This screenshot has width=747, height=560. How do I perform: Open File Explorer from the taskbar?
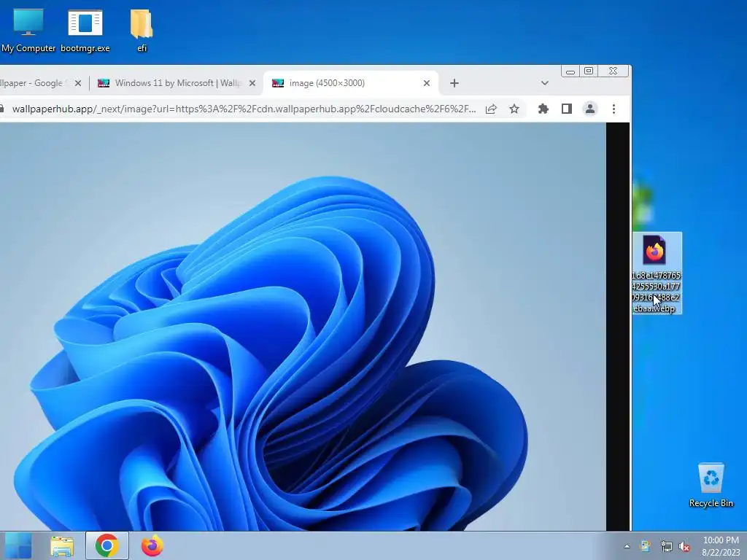click(x=62, y=545)
